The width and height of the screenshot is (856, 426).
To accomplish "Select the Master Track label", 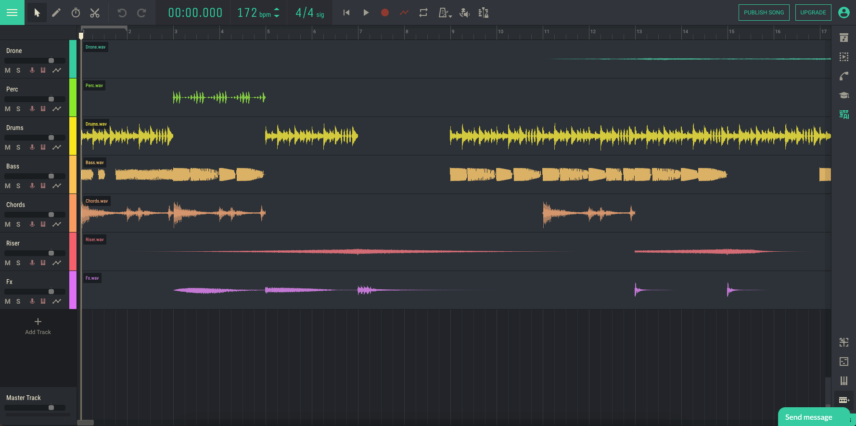I will [x=23, y=398].
